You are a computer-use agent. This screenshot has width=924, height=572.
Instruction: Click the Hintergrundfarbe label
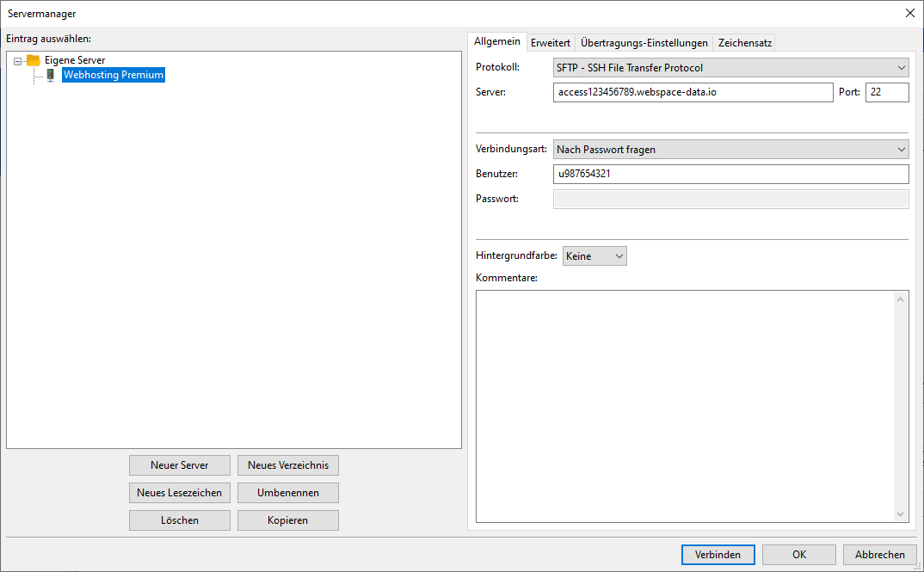[516, 255]
